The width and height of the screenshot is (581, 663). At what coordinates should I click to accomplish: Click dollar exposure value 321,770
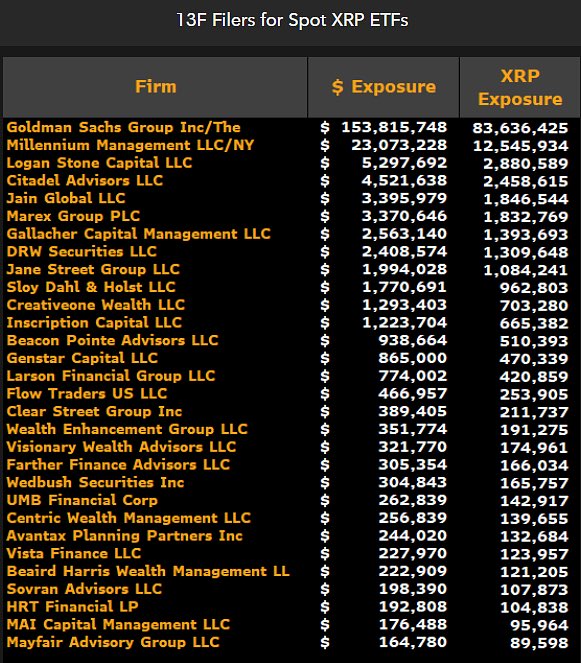[413, 447]
